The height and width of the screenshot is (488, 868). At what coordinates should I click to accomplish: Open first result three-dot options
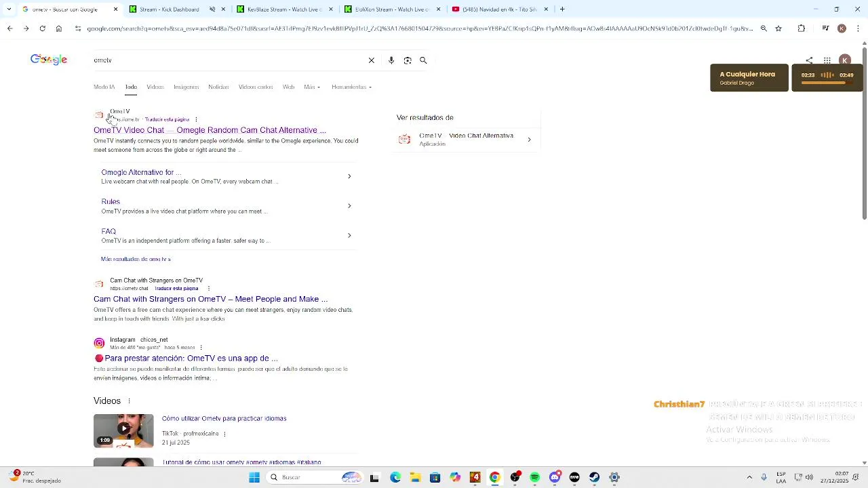tap(196, 119)
